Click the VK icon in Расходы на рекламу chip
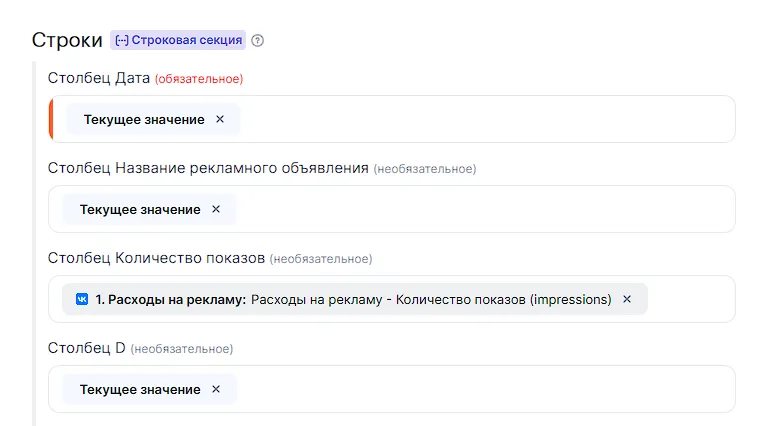This screenshot has height=426, width=769. point(82,299)
